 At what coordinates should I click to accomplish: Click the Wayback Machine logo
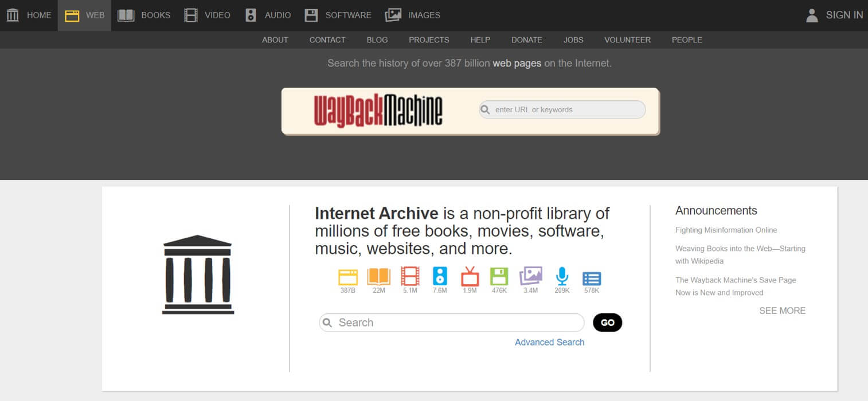point(378,110)
